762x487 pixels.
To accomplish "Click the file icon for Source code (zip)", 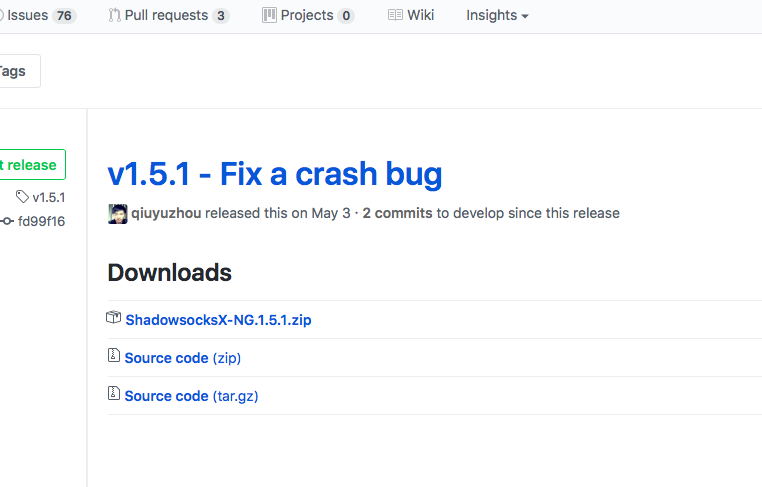I will click(113, 357).
